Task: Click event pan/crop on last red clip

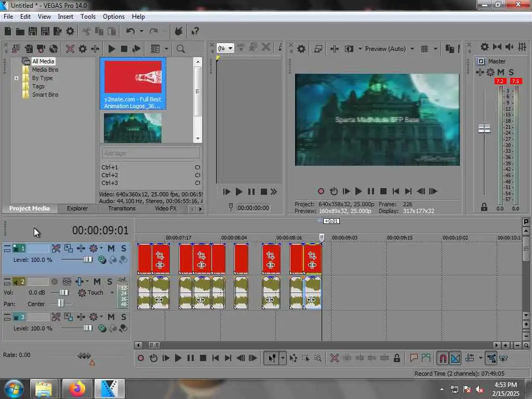Action: point(312,256)
